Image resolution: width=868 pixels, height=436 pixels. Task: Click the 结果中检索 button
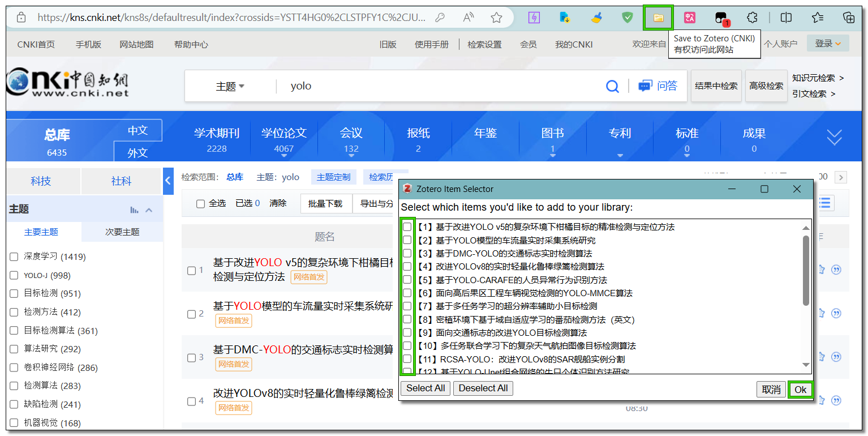click(716, 86)
